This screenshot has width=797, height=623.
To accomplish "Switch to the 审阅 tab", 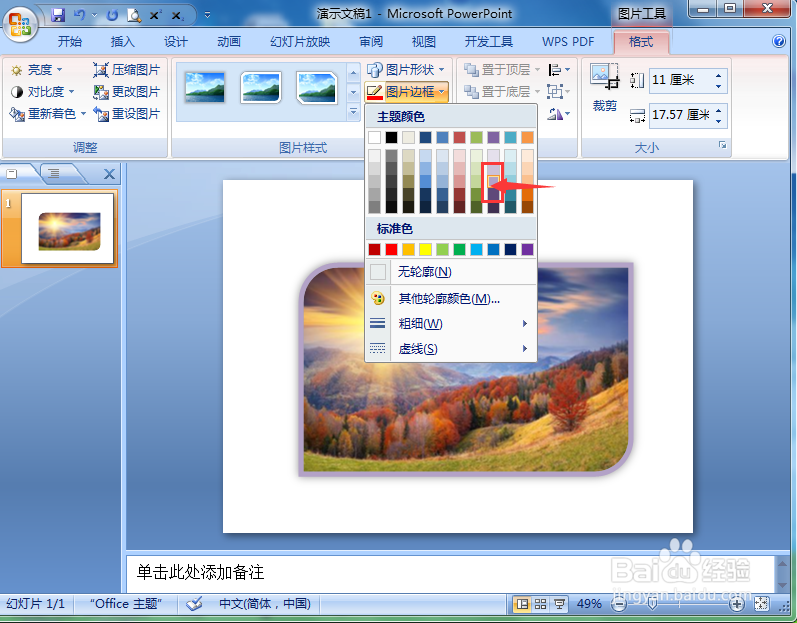I will coord(371,42).
